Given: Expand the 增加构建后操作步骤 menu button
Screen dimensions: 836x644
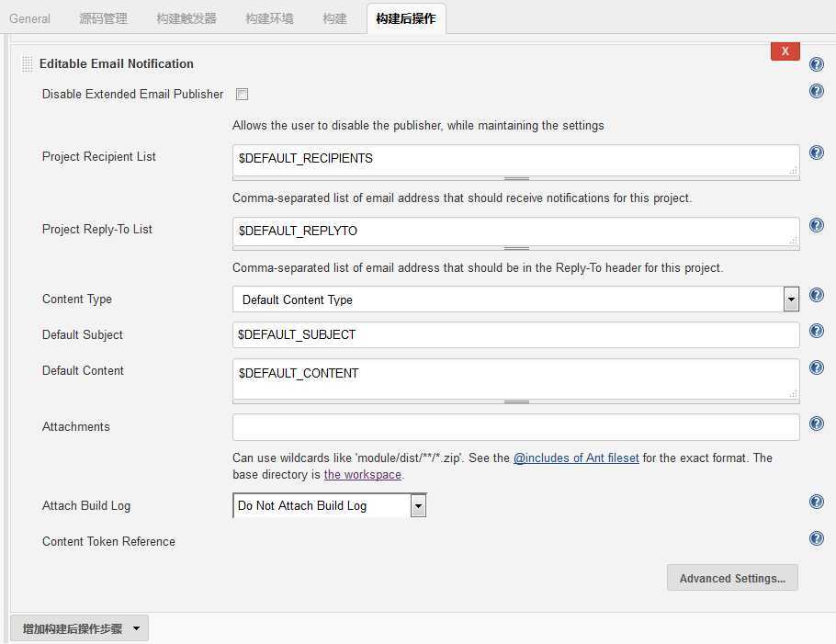Looking at the screenshot, I should pyautogui.click(x=79, y=628).
